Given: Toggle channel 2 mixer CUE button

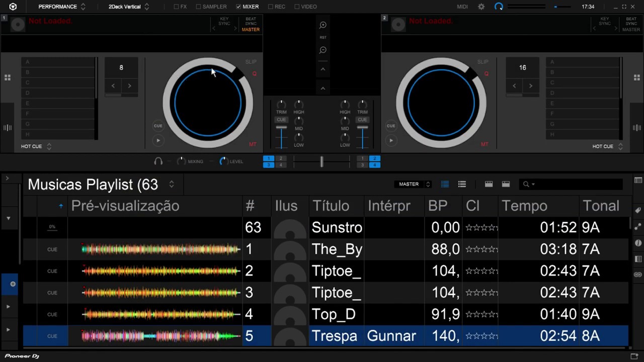Looking at the screenshot, I should coord(362,120).
